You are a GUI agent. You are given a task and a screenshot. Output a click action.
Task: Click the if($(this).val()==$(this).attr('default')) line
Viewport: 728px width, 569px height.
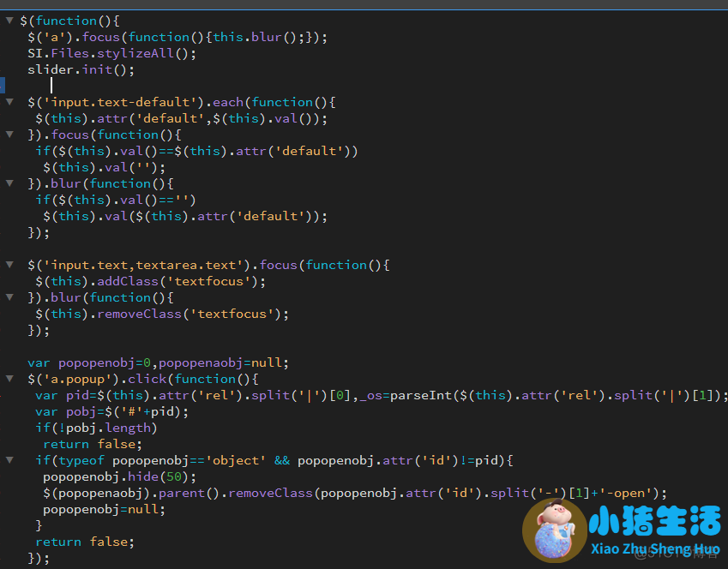coord(196,151)
